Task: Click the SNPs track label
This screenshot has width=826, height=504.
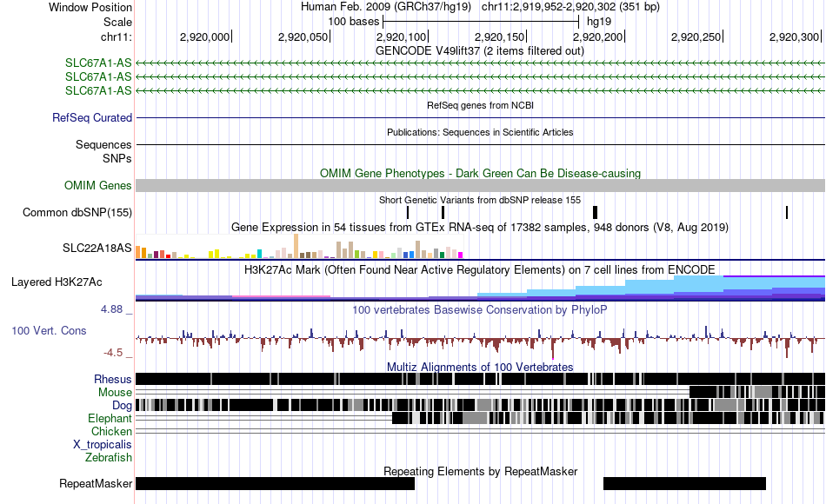Action: tap(117, 158)
